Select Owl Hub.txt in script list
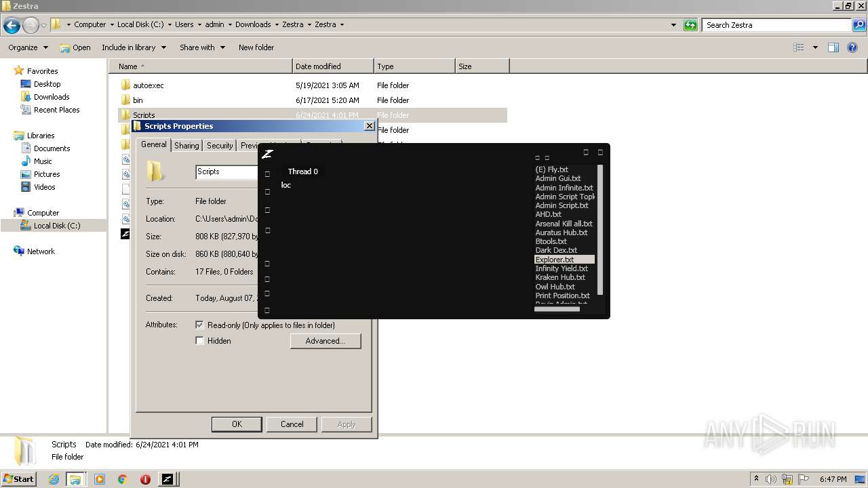Screen dimensions: 868x488 point(555,287)
